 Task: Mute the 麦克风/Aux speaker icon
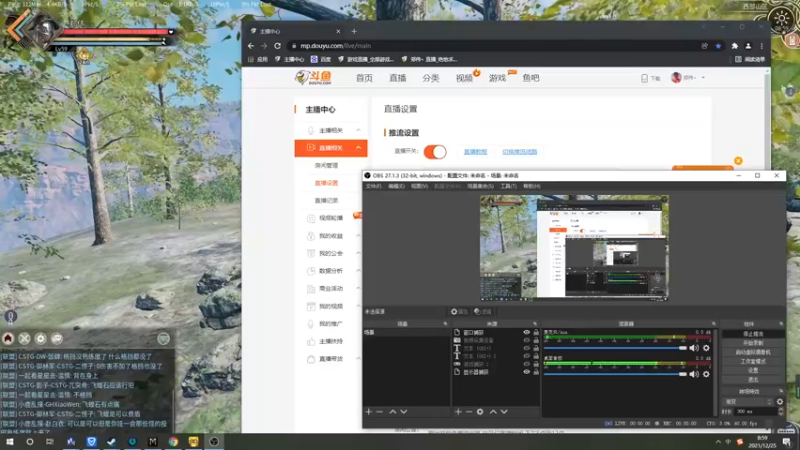coord(694,348)
